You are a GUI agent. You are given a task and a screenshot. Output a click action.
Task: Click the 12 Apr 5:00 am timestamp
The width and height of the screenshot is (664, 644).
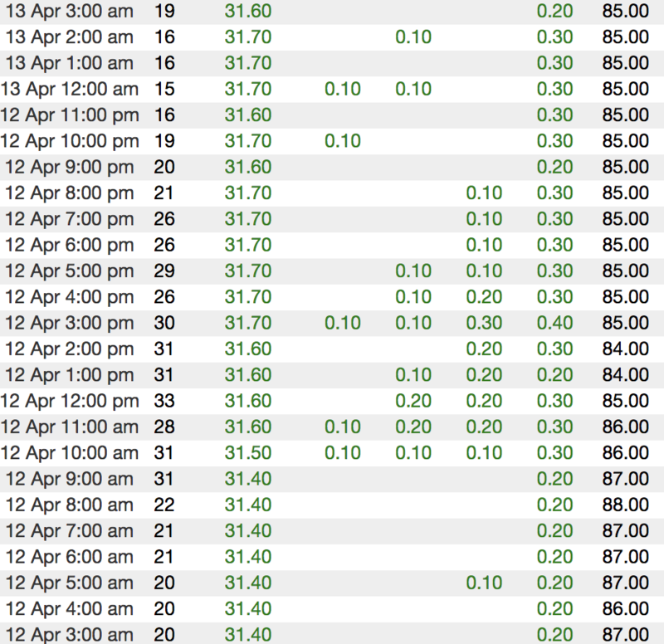[x=69, y=583]
